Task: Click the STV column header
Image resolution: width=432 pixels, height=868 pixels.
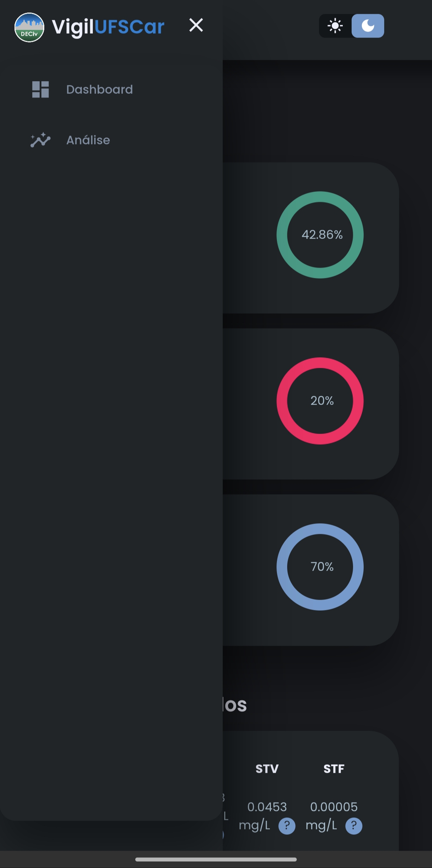Action: tap(267, 769)
